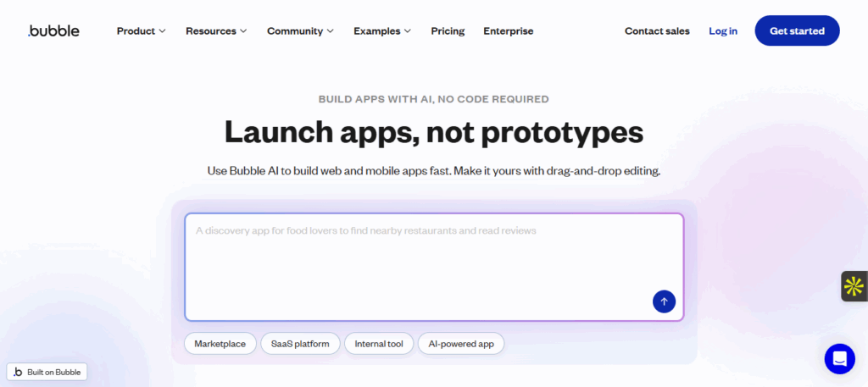This screenshot has width=868, height=387.
Task: Choose the Marketplace suggestion chip
Action: 220,344
